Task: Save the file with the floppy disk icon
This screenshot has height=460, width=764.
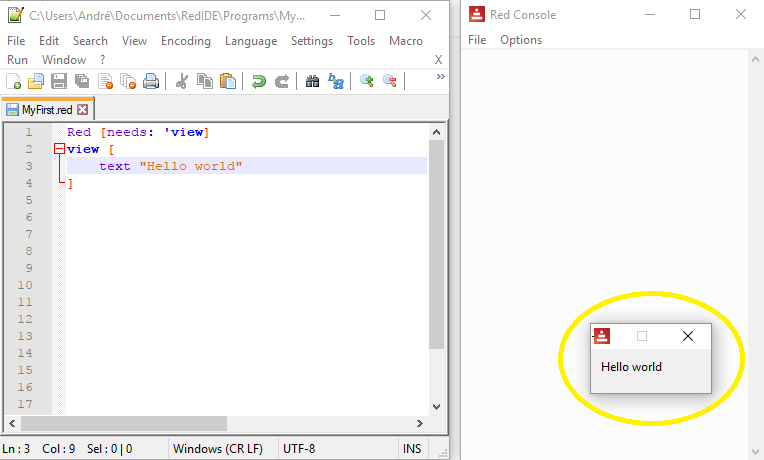Action: coord(58,81)
